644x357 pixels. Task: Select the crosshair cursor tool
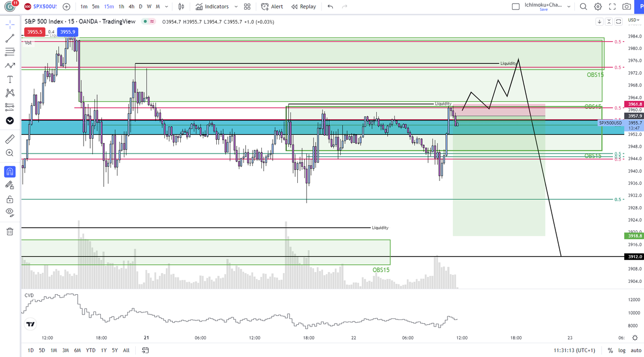click(x=10, y=25)
